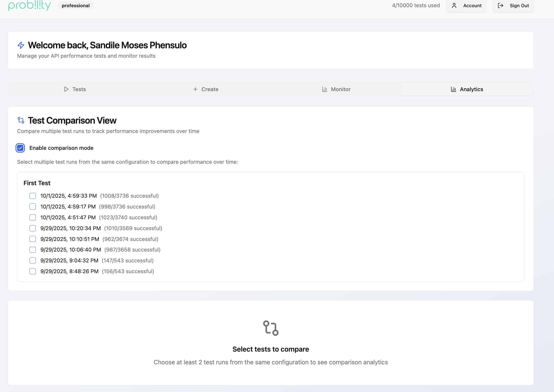Disable the Enable comparison mode checkbox
Image resolution: width=554 pixels, height=392 pixels.
point(20,148)
